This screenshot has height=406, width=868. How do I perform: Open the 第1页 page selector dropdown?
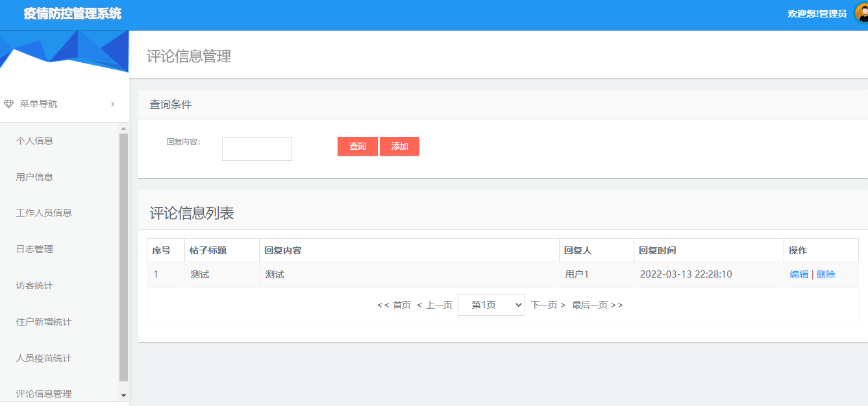point(491,304)
